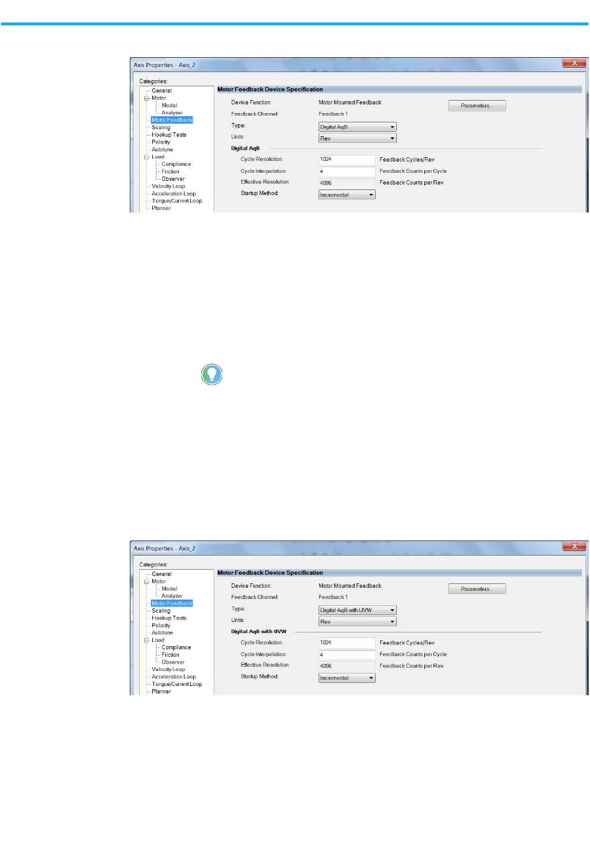Click Cycle Resolution field in AqB with UVW dialog

[x=347, y=643]
